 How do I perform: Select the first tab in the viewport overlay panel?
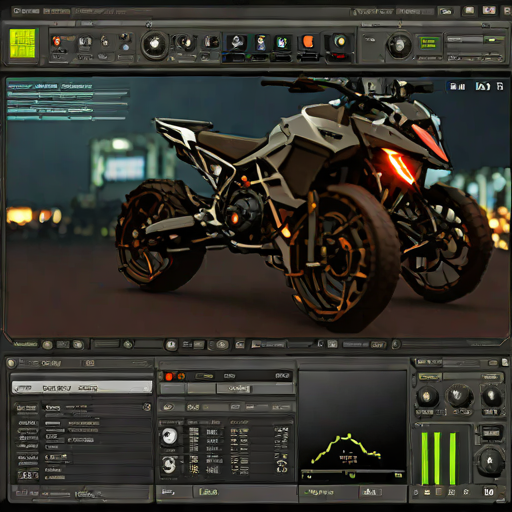pos(20,86)
